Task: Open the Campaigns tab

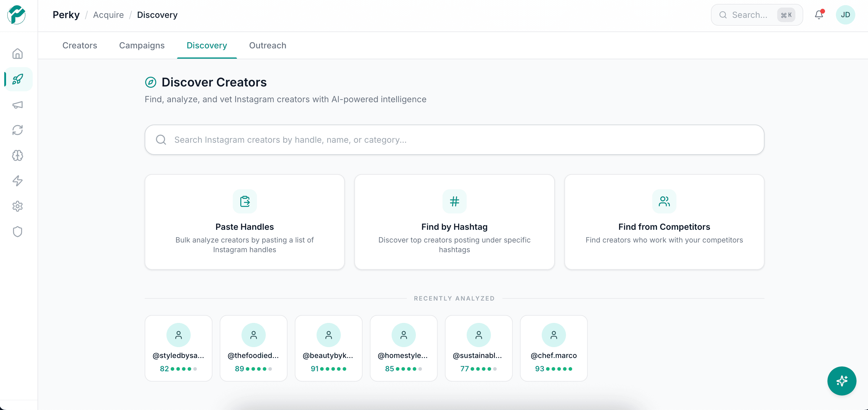Action: click(x=142, y=45)
